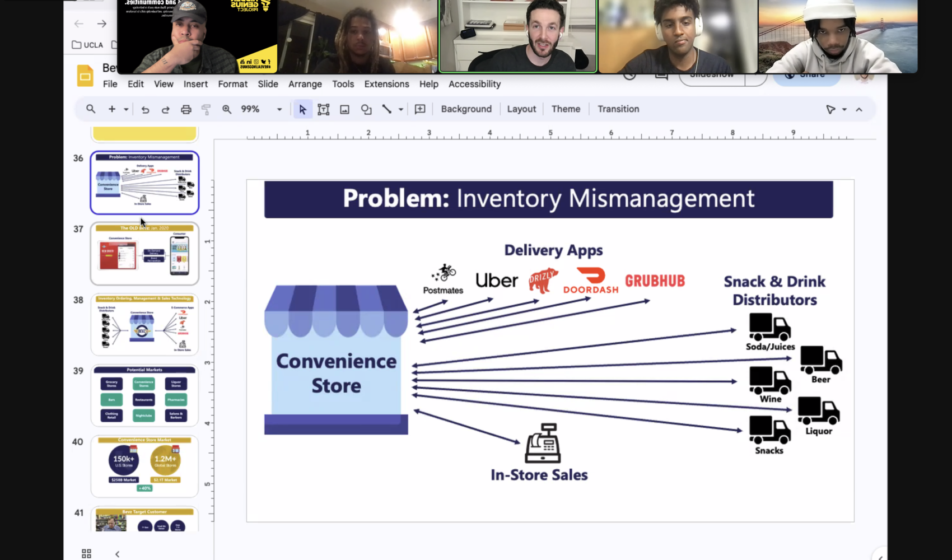This screenshot has height=560, width=952.
Task: Open the grid view of slides
Action: pyautogui.click(x=86, y=553)
